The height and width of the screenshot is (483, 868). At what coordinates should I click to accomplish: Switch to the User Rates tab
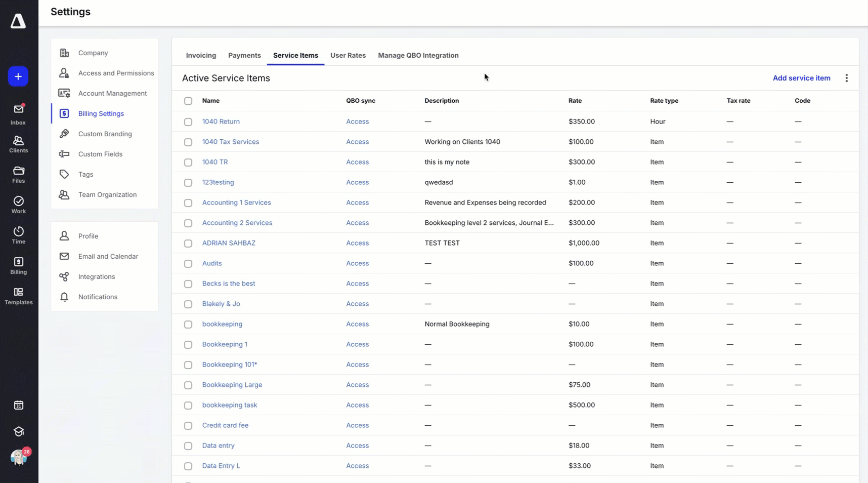point(348,55)
